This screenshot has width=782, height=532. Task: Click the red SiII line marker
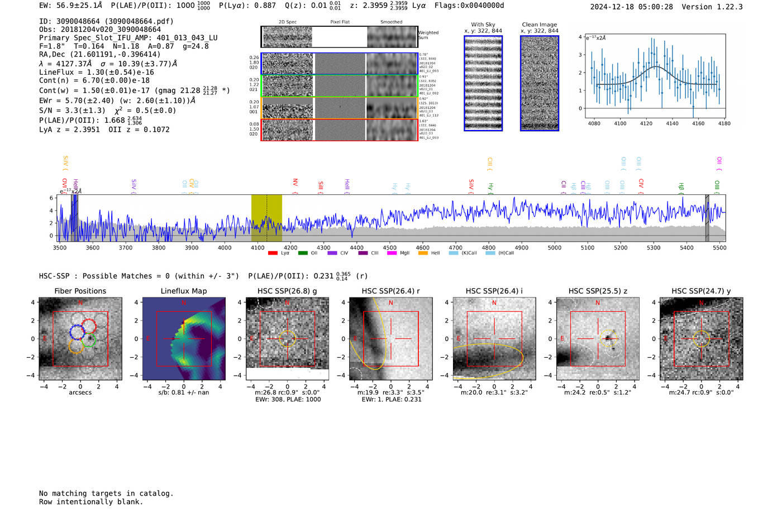tap(321, 187)
